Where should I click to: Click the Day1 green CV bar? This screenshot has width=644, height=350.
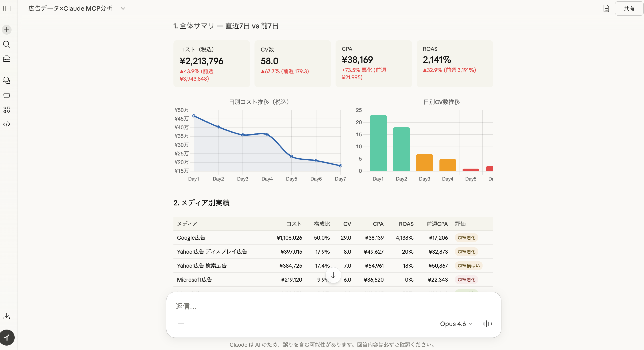(x=378, y=143)
